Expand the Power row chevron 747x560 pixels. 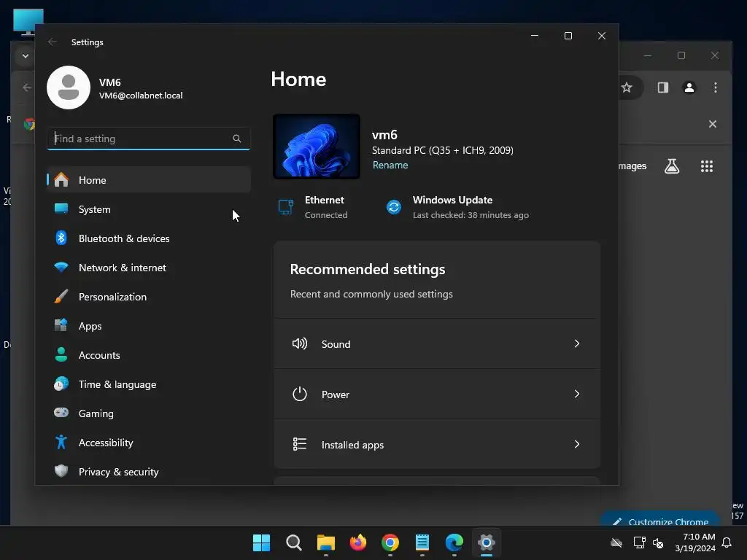577,394
